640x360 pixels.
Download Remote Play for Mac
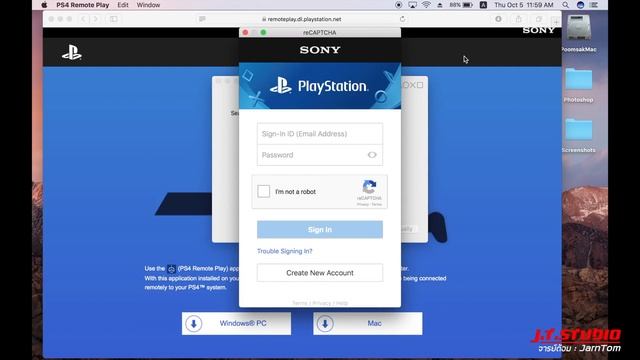coord(368,323)
